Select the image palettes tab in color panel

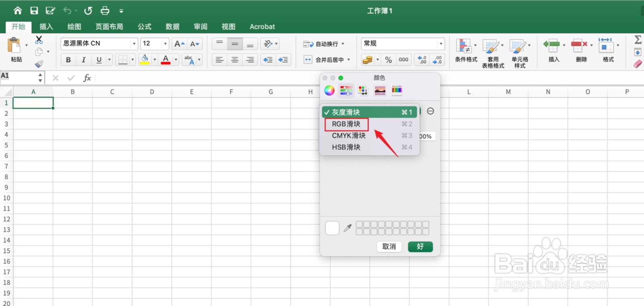380,90
